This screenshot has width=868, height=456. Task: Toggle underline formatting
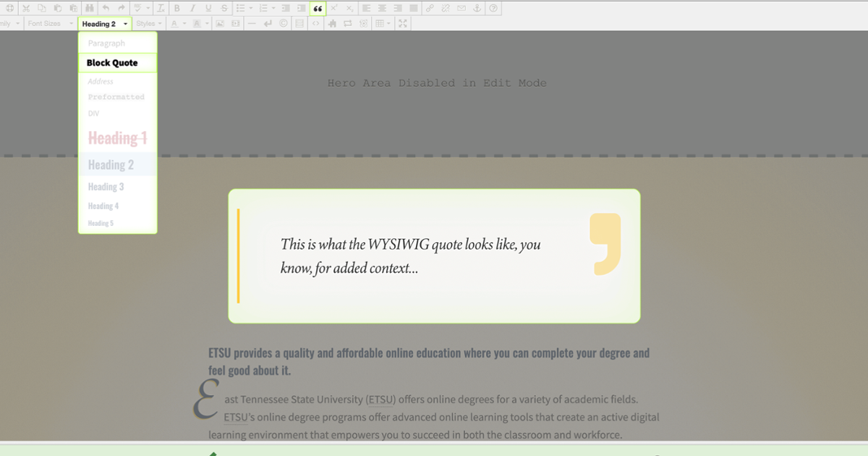pyautogui.click(x=208, y=8)
